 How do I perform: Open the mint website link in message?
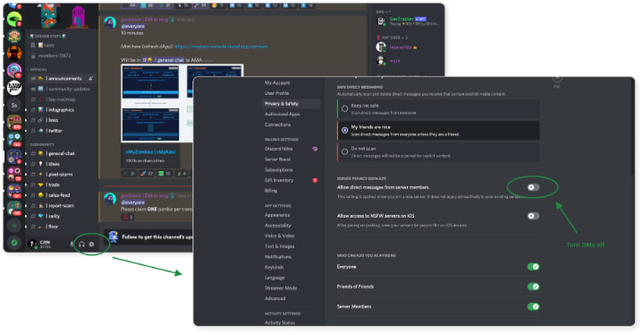[x=222, y=47]
